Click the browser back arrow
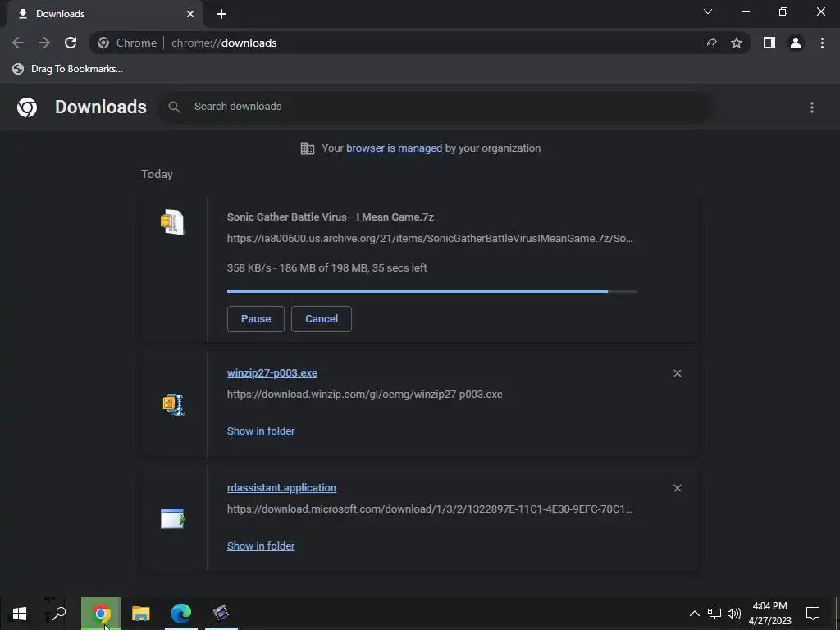This screenshot has width=840, height=630. [18, 43]
